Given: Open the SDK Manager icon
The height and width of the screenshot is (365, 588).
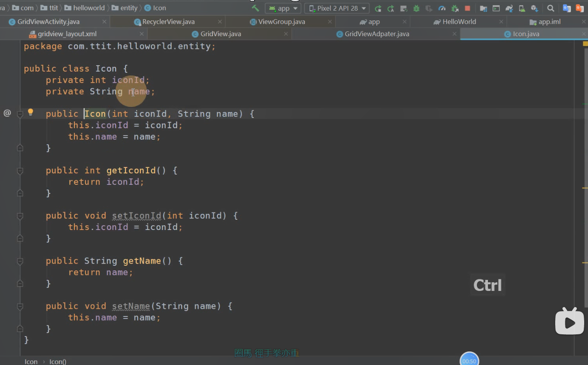Looking at the screenshot, I should click(x=535, y=8).
